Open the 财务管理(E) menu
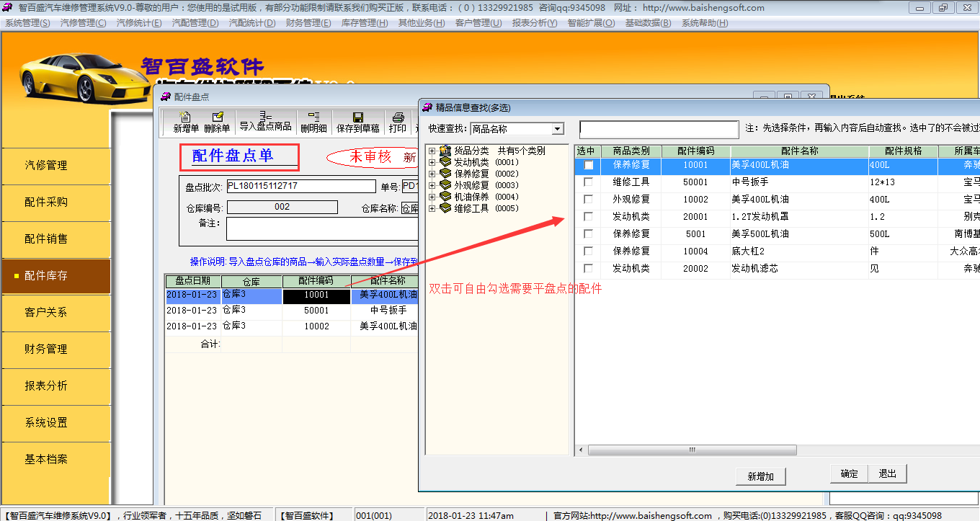The height and width of the screenshot is (521, 980). 308,23
